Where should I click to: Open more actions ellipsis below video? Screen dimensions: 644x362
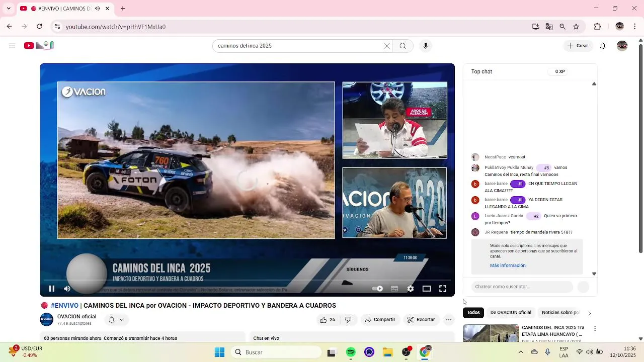click(449, 320)
